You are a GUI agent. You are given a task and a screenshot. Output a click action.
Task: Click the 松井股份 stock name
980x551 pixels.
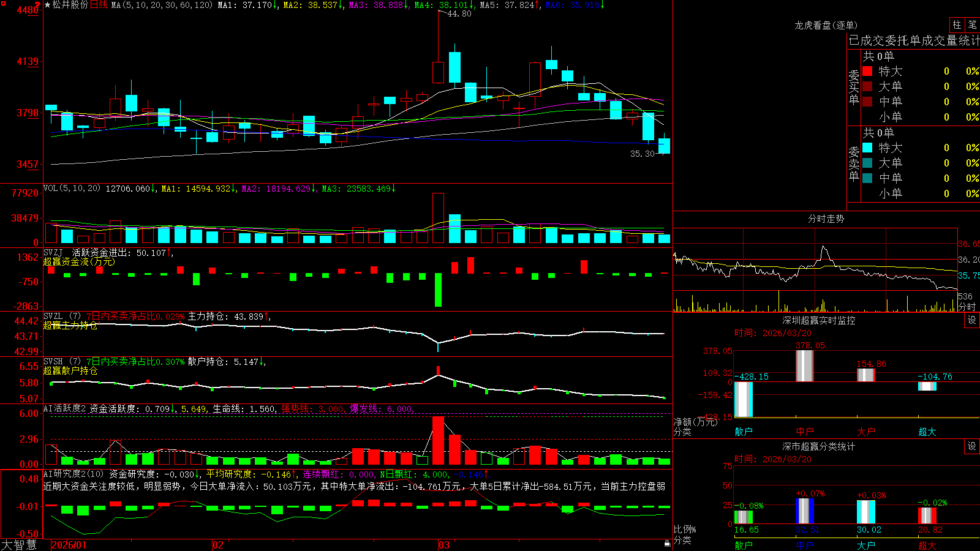(70, 5)
